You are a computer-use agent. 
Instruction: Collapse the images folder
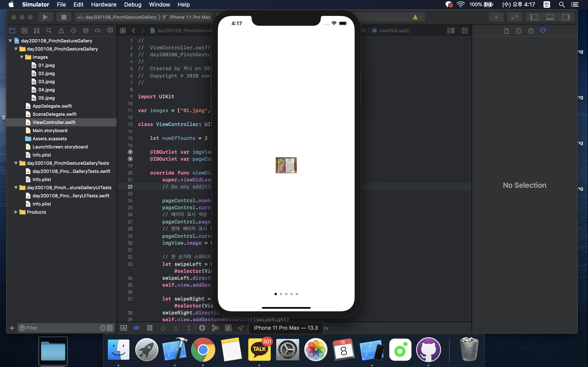pyautogui.click(x=22, y=57)
